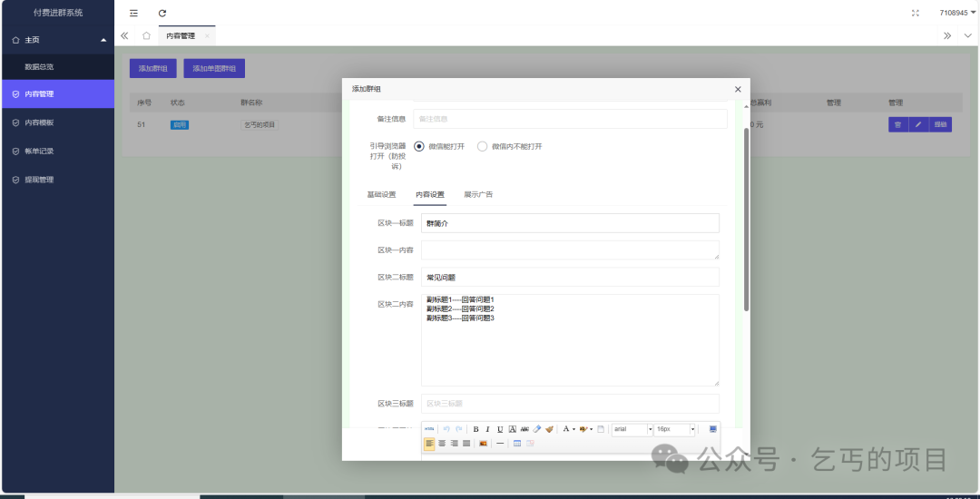Click the 添加单图群组 button
The height and width of the screenshot is (499, 980).
pos(214,69)
